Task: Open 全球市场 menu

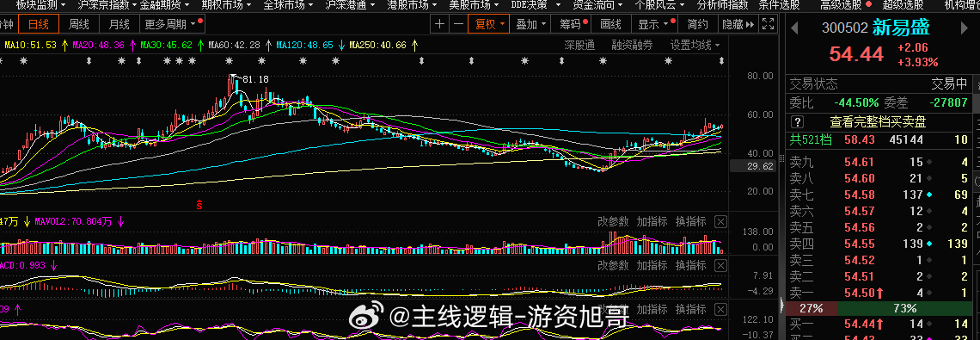Action: 287,5
